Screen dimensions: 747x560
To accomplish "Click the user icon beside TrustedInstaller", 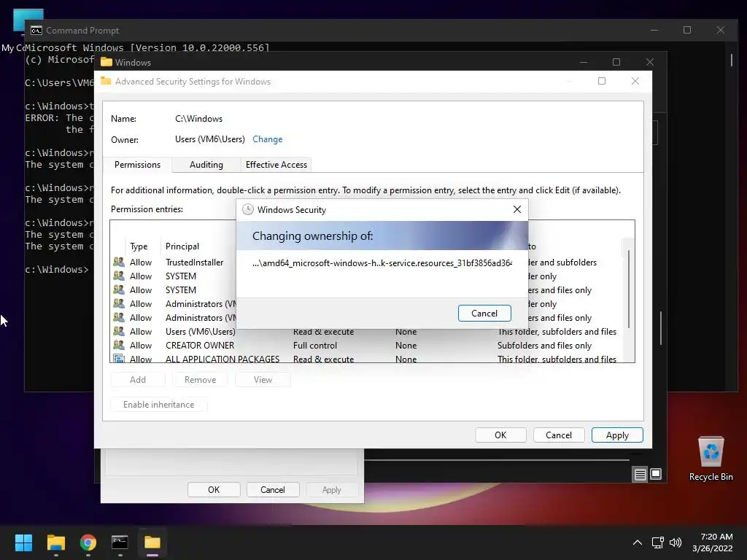I will tap(119, 262).
